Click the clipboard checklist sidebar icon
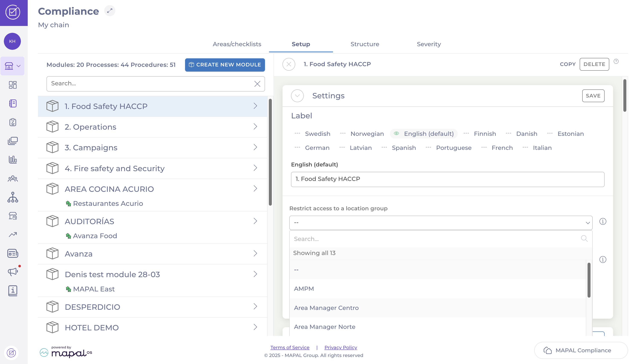This screenshot has height=364, width=637. [x=13, y=122]
